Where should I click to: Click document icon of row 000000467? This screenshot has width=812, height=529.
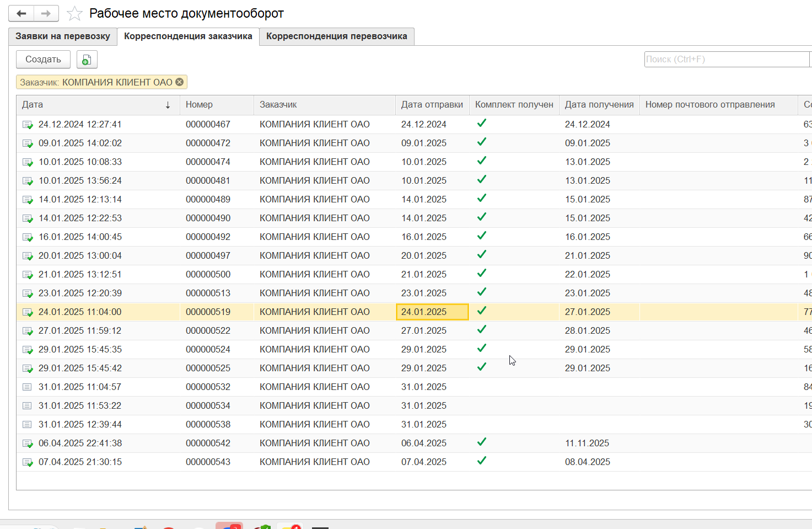coord(27,125)
